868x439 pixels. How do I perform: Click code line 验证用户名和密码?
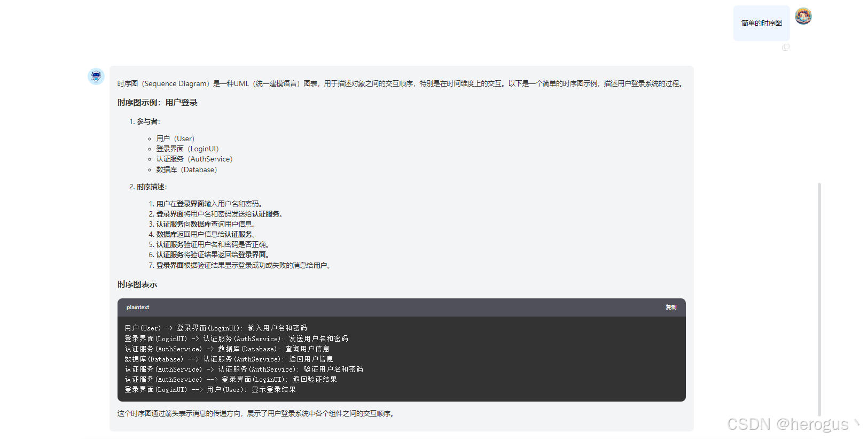[x=244, y=369]
